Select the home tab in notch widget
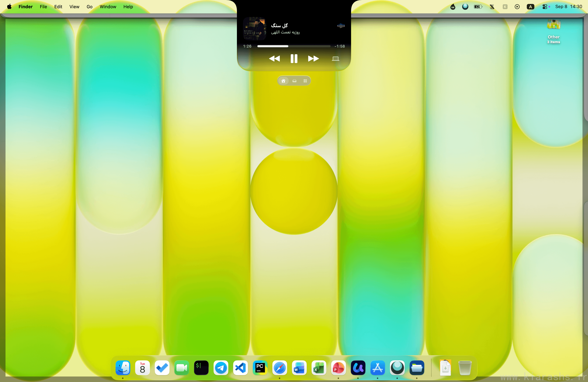Viewport: 588px width, 382px height. (283, 81)
